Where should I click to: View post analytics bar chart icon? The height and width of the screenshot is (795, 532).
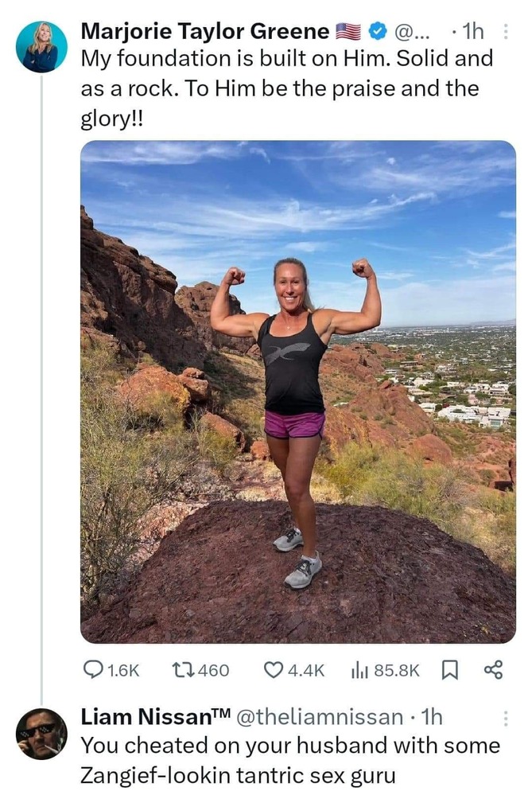click(359, 671)
